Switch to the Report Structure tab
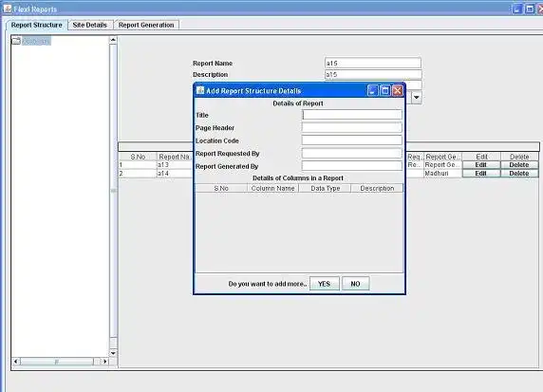The height and width of the screenshot is (392, 543). [36, 25]
